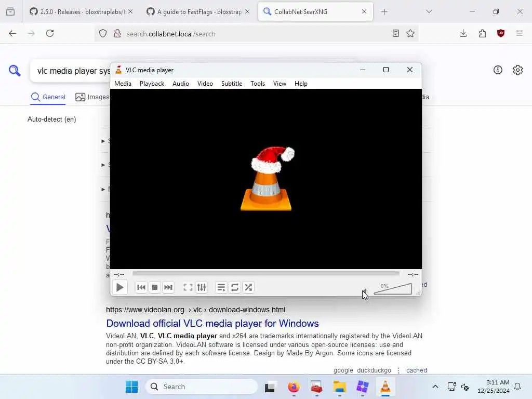Click the VLC seek progress bar
The height and width of the screenshot is (399, 532).
coord(266,273)
